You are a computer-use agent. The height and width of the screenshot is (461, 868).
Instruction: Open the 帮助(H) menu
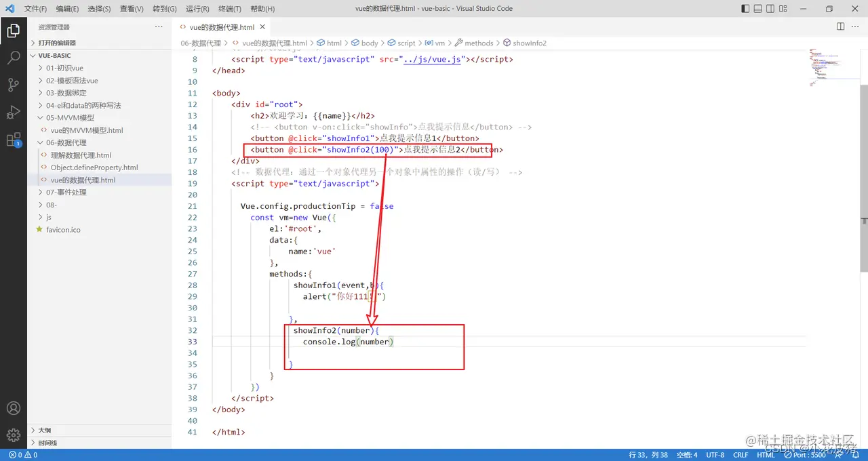[262, 9]
